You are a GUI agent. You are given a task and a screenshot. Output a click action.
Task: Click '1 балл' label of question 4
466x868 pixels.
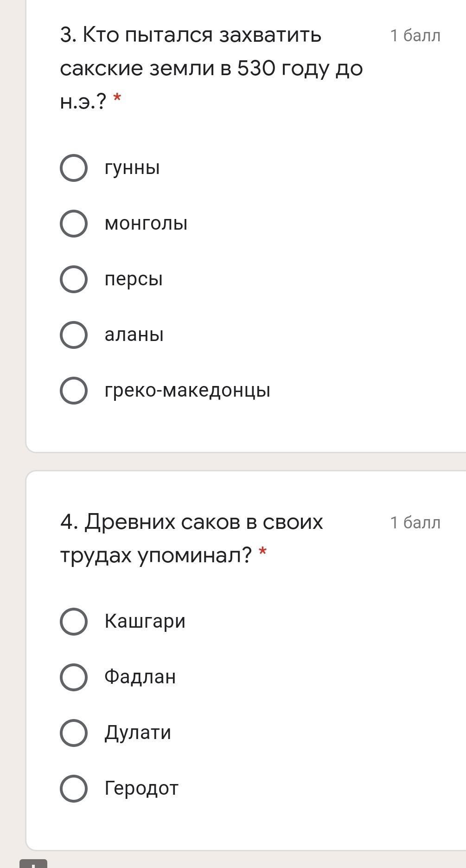coord(415,523)
